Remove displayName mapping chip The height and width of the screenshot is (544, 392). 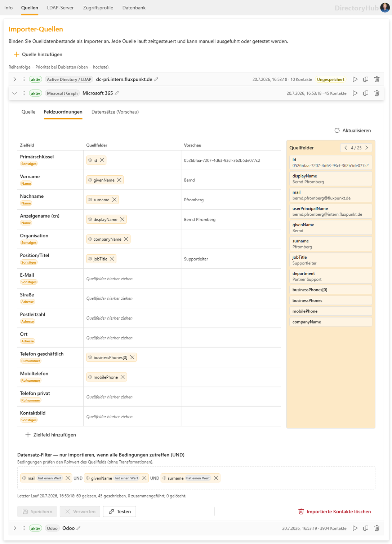point(122,219)
